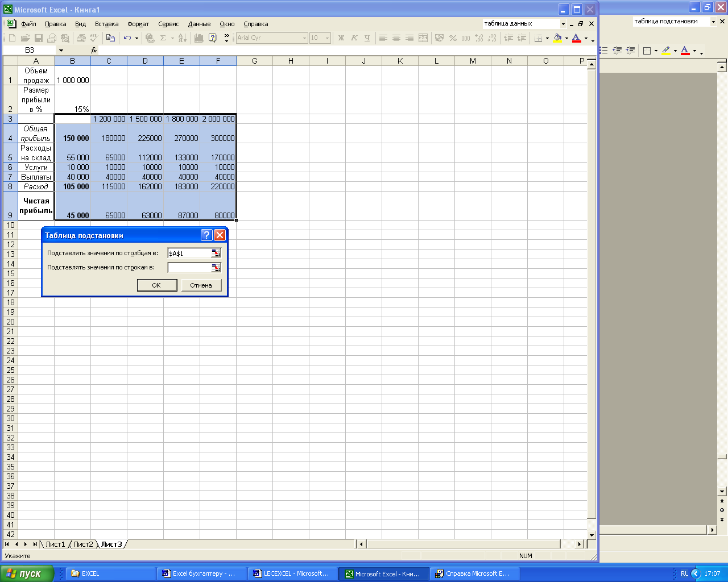Open the Excel Borders dropdown arrow
The height and width of the screenshot is (582, 728).
pos(547,39)
